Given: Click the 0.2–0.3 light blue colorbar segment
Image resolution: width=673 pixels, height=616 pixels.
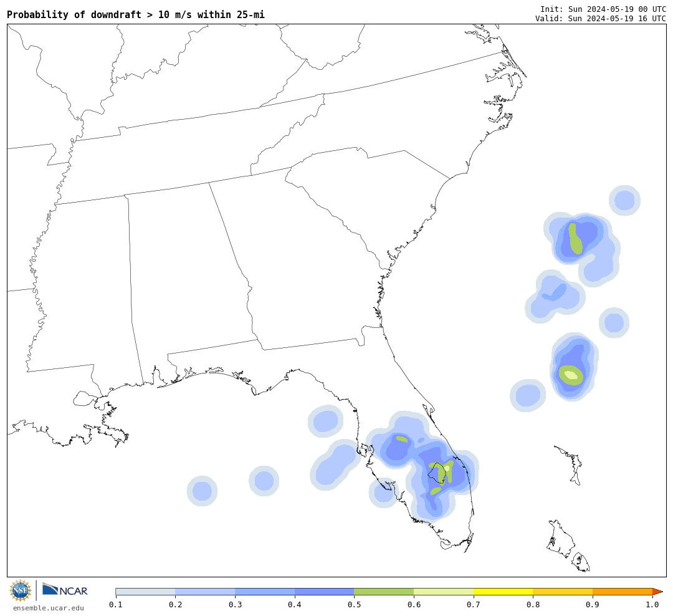Looking at the screenshot, I should [205, 592].
